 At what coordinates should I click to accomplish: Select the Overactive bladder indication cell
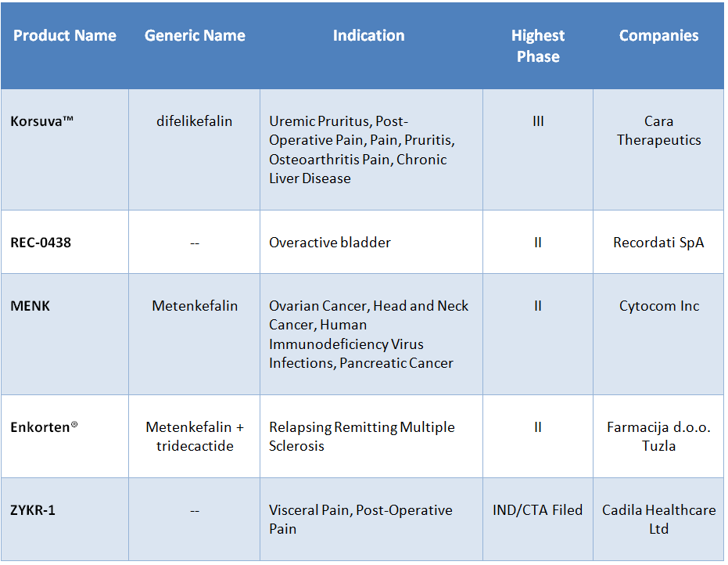[329, 243]
